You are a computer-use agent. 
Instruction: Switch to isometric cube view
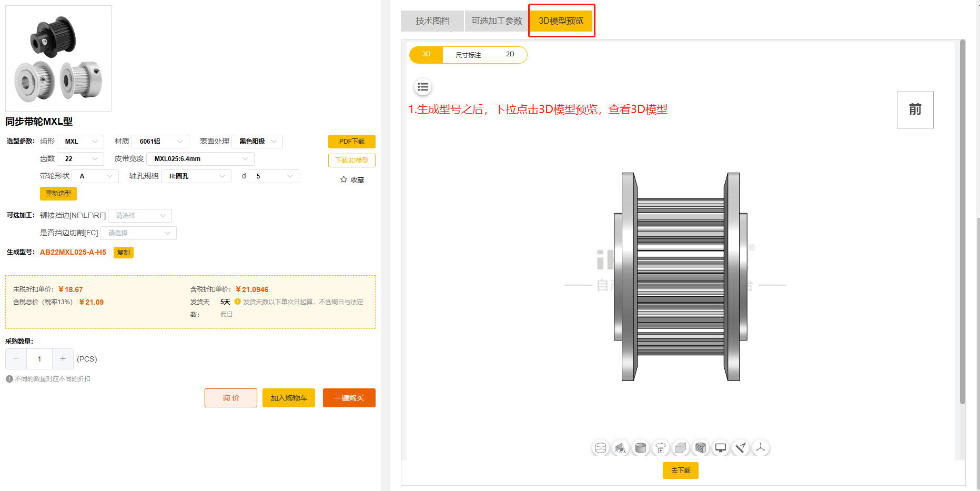tap(681, 448)
